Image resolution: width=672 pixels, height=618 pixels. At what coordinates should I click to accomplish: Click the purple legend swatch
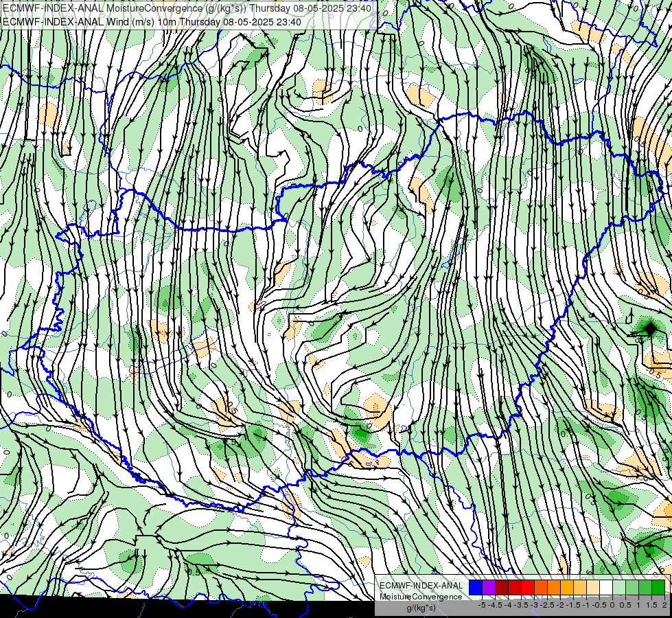coord(489,587)
